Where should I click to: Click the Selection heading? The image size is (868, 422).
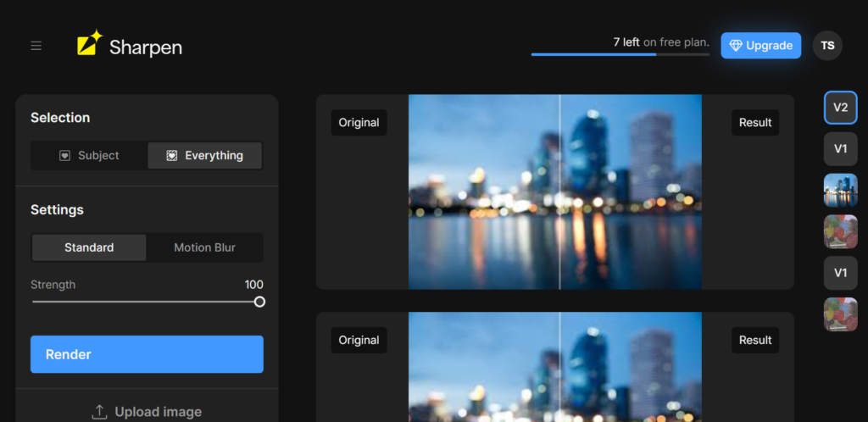tap(60, 118)
